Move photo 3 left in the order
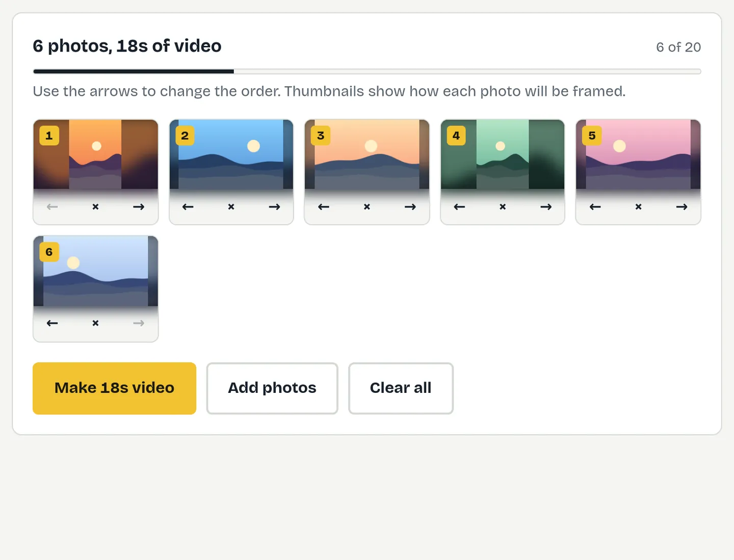 [323, 207]
